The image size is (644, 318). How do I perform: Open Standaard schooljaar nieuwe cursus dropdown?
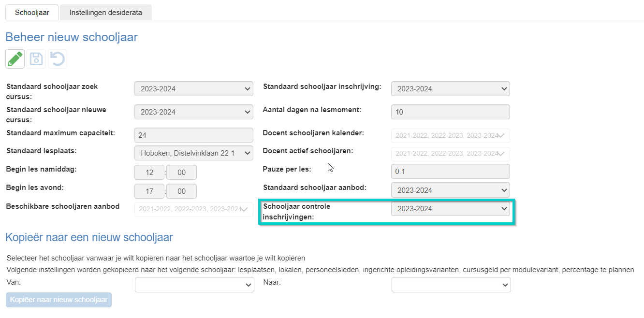pyautogui.click(x=194, y=112)
